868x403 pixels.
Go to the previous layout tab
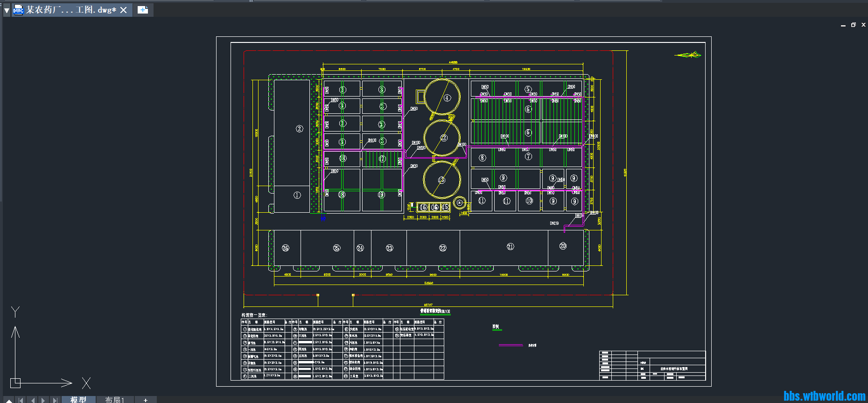coord(32,400)
